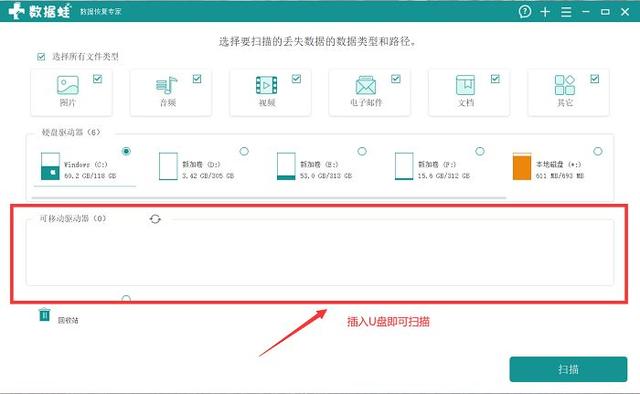640x394 pixels.
Task: Select the 图片 (Pictures) file type icon
Action: point(68,85)
